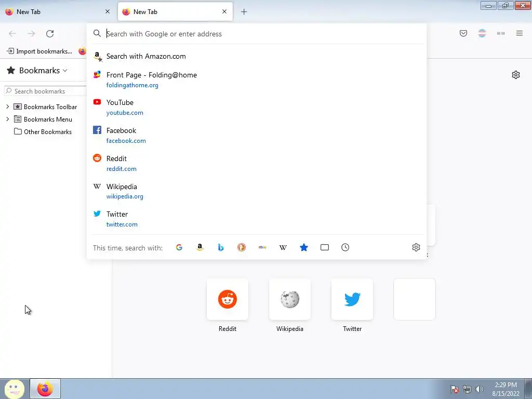Viewport: 532px width, 399px height.
Task: Open the YouTube suggestion
Action: (256, 107)
